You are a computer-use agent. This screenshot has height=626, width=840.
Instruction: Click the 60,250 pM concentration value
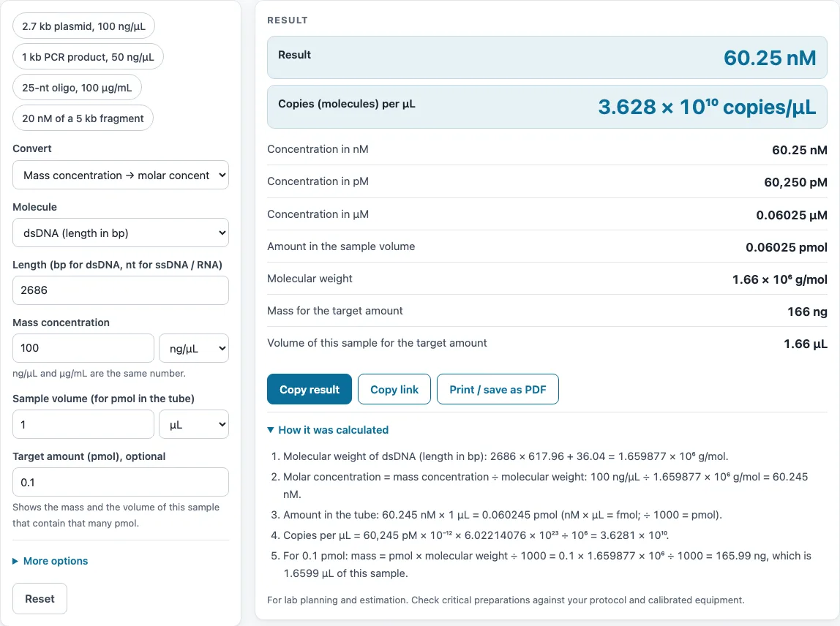point(795,183)
